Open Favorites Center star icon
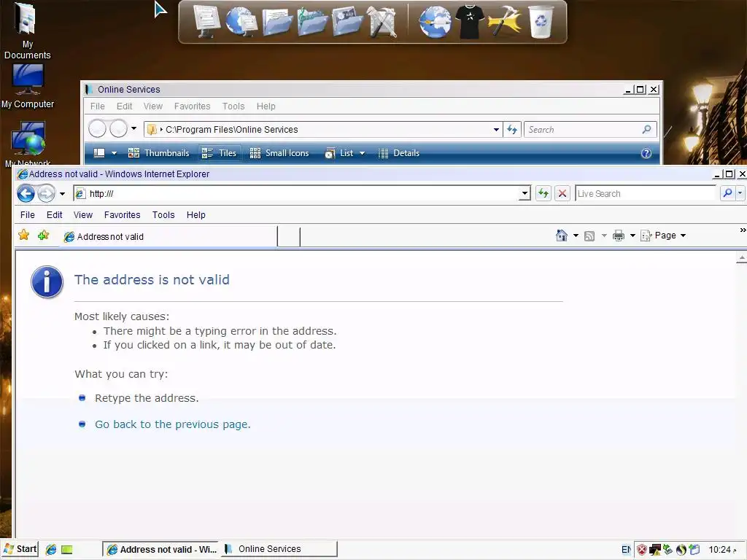This screenshot has height=560, width=747. click(23, 236)
